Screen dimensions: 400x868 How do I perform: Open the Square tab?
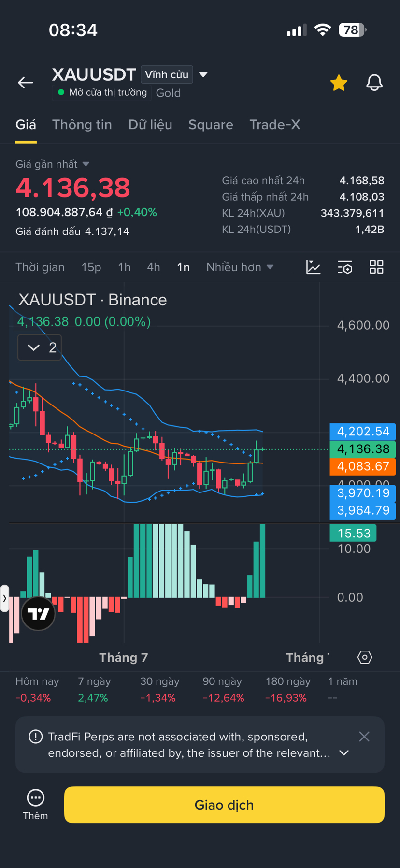point(211,125)
